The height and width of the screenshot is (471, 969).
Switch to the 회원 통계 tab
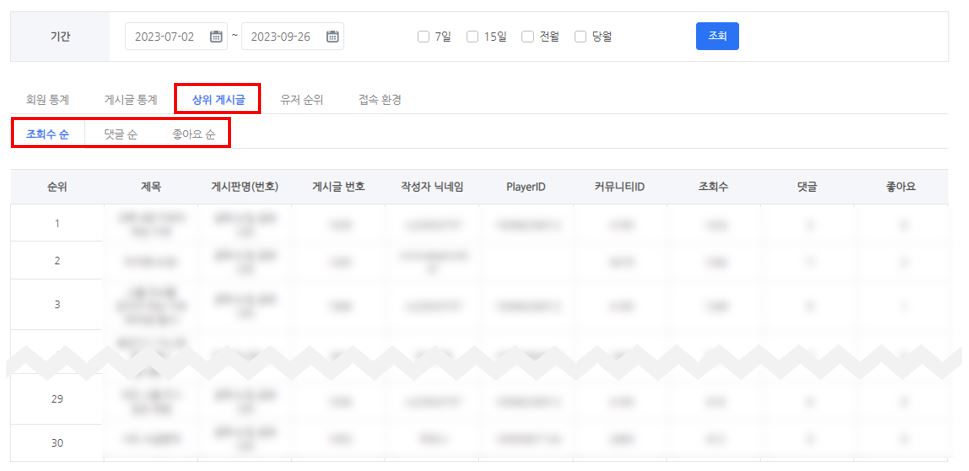(48, 100)
